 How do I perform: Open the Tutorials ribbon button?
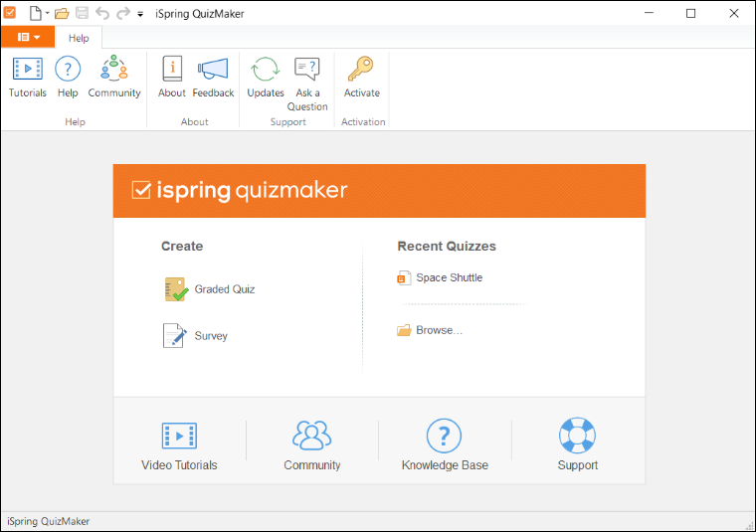28,78
